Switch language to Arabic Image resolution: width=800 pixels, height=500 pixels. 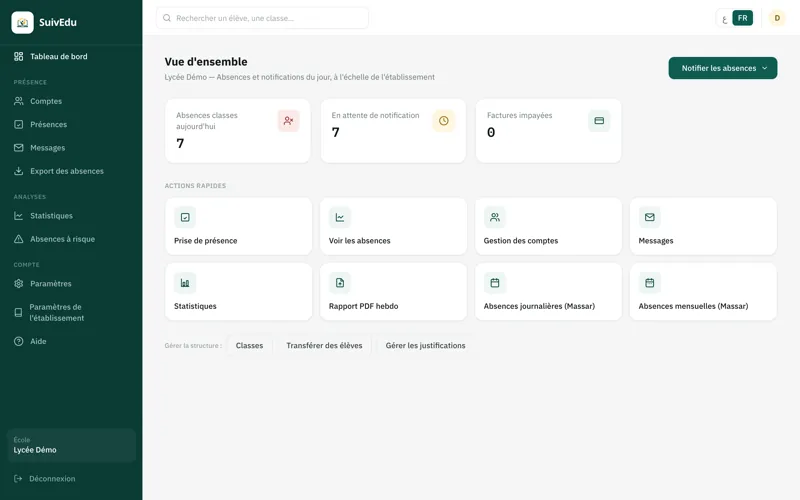724,19
